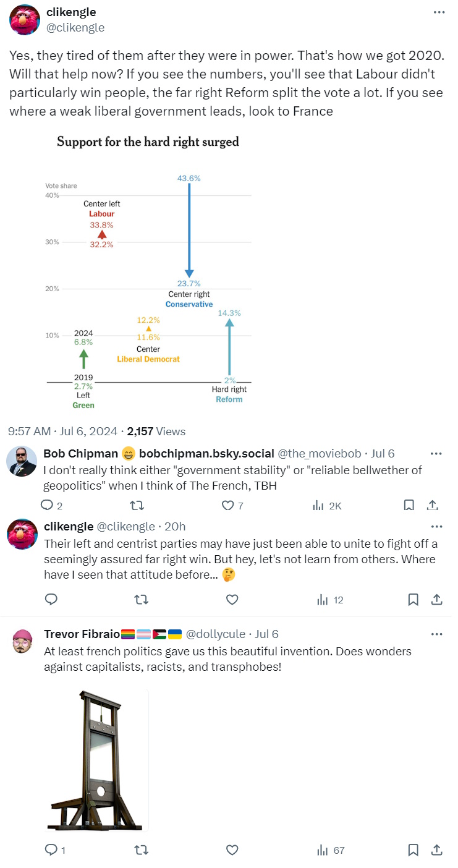Screen dimensions: 458x868
Task: Open more options on clikengle's main tweet
Action: (438, 12)
